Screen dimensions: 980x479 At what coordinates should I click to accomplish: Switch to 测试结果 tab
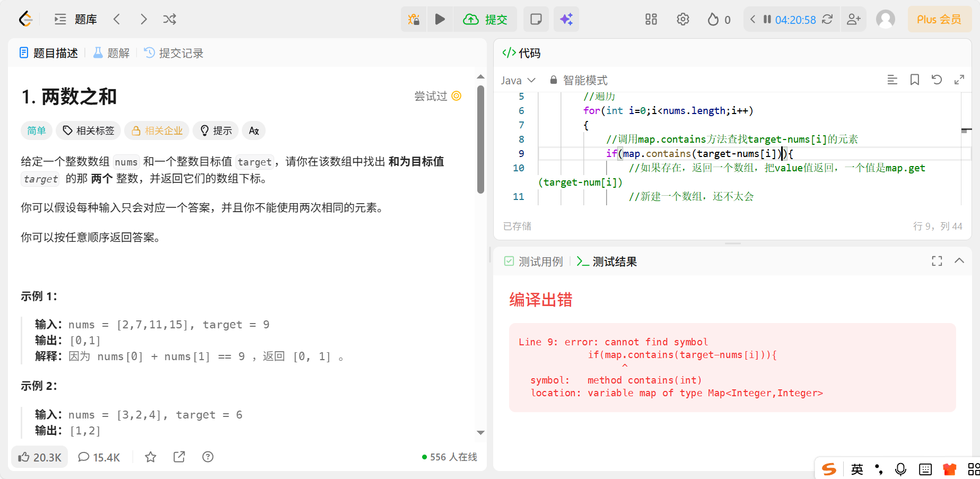pyautogui.click(x=607, y=262)
